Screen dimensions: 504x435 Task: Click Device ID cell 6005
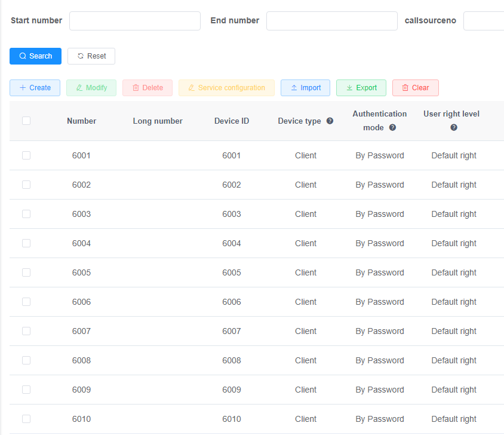coord(232,272)
